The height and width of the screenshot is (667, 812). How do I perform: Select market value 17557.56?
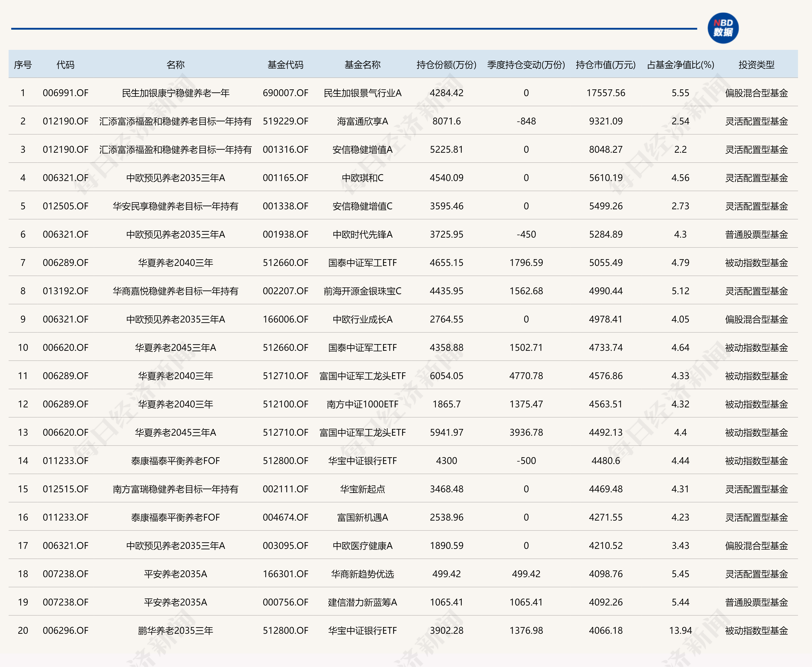[606, 93]
